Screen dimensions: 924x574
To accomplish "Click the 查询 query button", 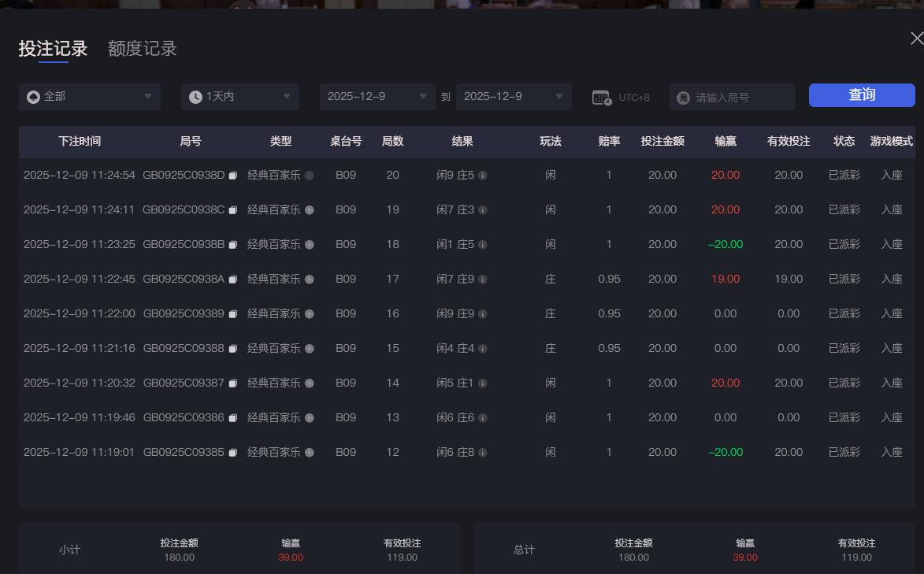I will click(x=862, y=94).
